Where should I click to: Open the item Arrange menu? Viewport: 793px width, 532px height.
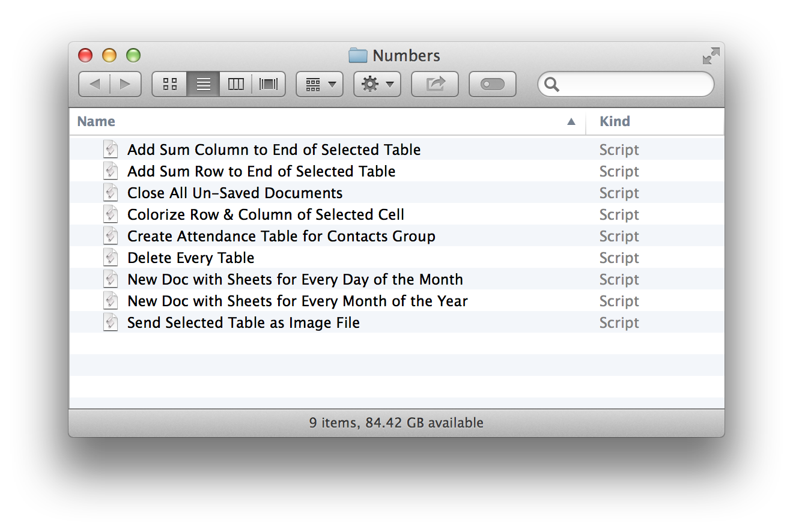click(319, 84)
